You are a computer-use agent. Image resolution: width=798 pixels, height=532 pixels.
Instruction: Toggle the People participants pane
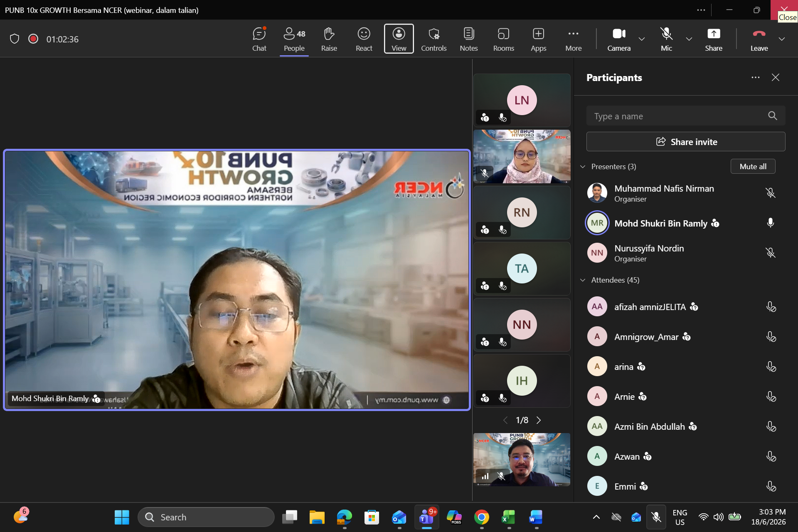pyautogui.click(x=294, y=39)
